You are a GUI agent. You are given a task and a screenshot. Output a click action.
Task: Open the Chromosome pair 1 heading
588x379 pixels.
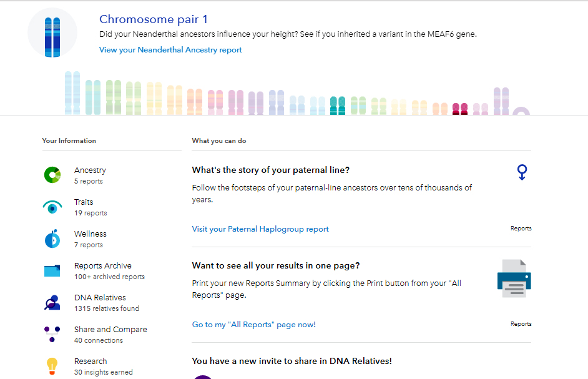tap(154, 19)
